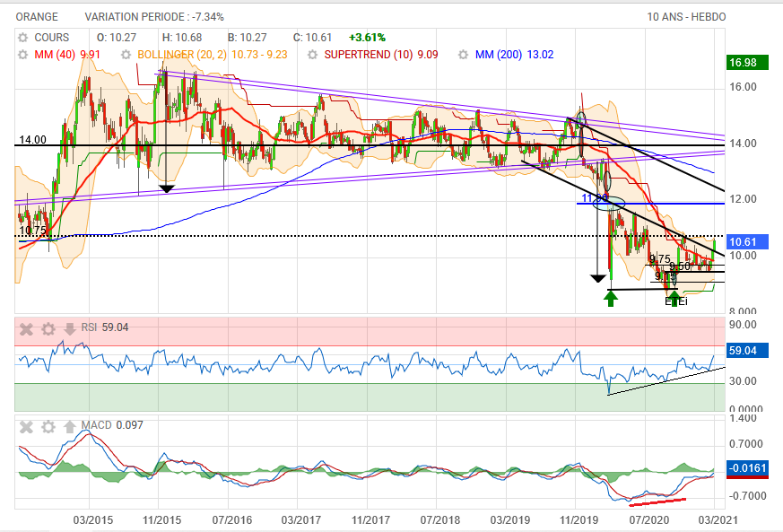Click the 10 ANS - HEBDO period label

coord(687,17)
